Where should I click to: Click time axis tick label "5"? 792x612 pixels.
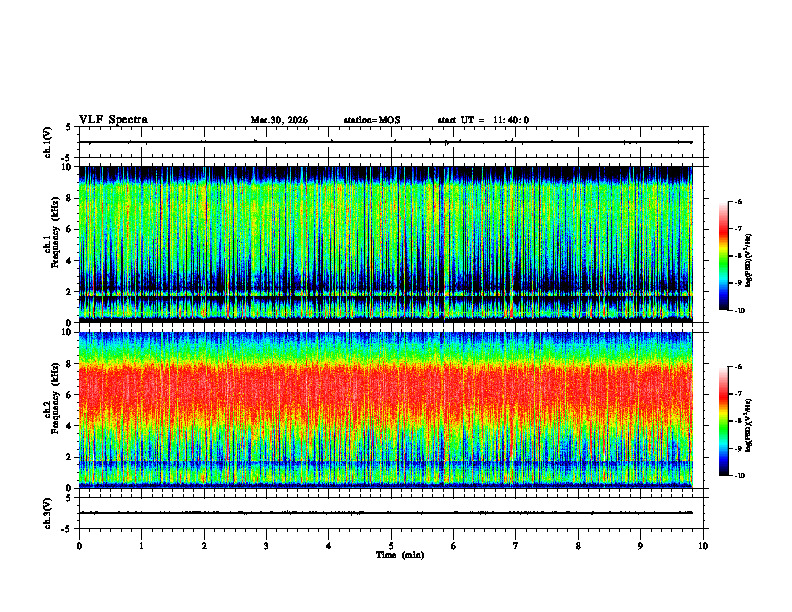pyautogui.click(x=391, y=546)
